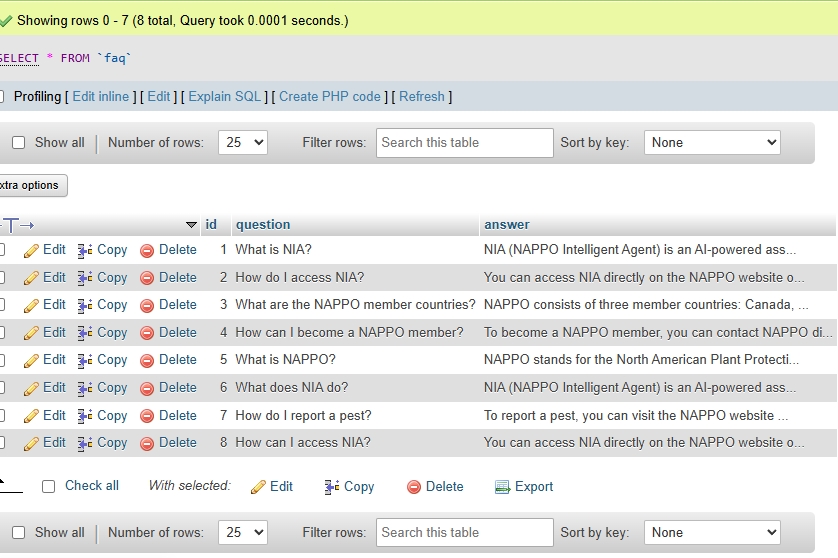
Task: Click the full-texts arrow toggle in header
Action: 17,225
